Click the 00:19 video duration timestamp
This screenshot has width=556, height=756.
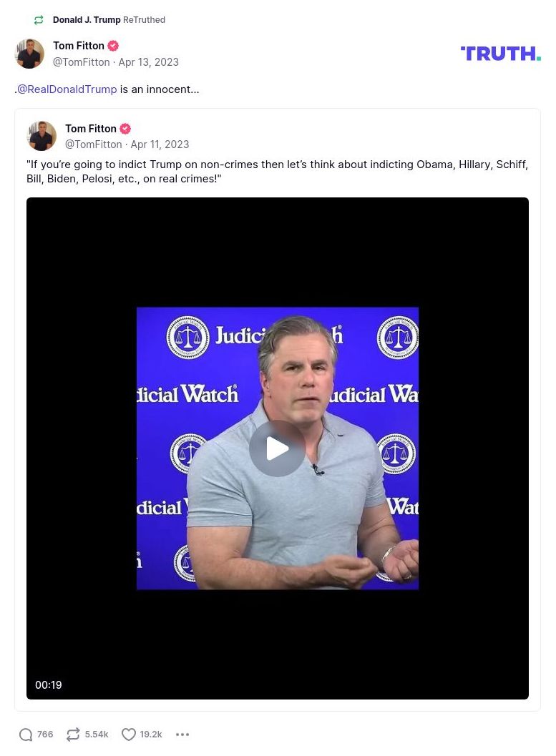coord(48,684)
